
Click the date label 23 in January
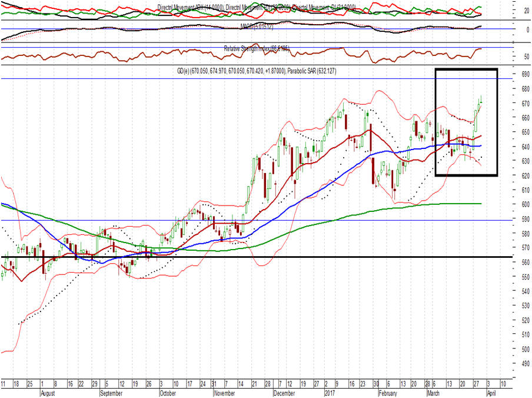[x=363, y=384]
